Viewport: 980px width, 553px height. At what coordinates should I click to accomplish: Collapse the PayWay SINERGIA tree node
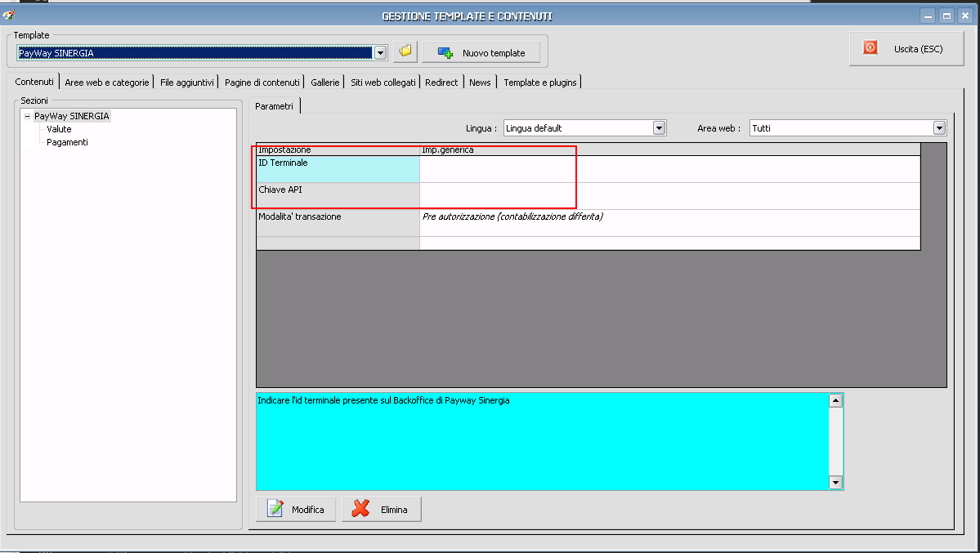(x=27, y=116)
